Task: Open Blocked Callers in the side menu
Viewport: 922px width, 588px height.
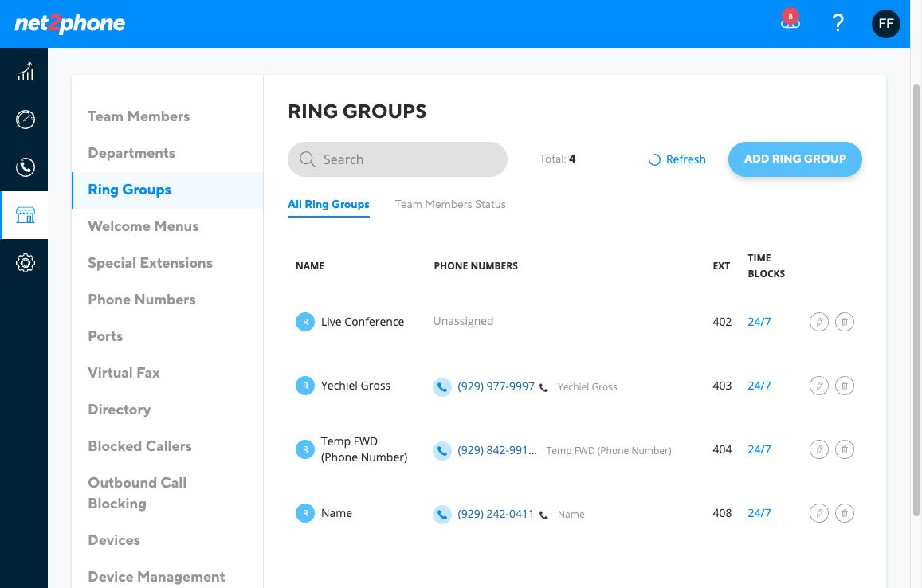Action: tap(140, 446)
